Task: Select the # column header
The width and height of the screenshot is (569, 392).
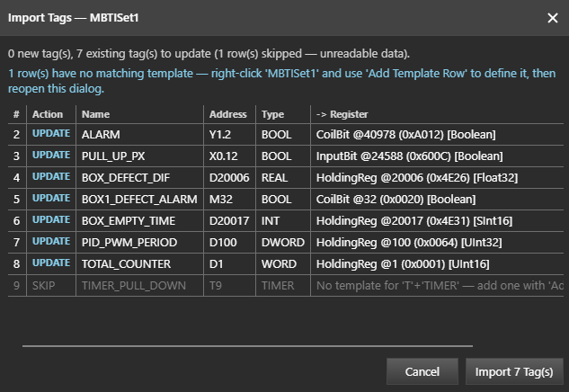Action: [x=16, y=114]
